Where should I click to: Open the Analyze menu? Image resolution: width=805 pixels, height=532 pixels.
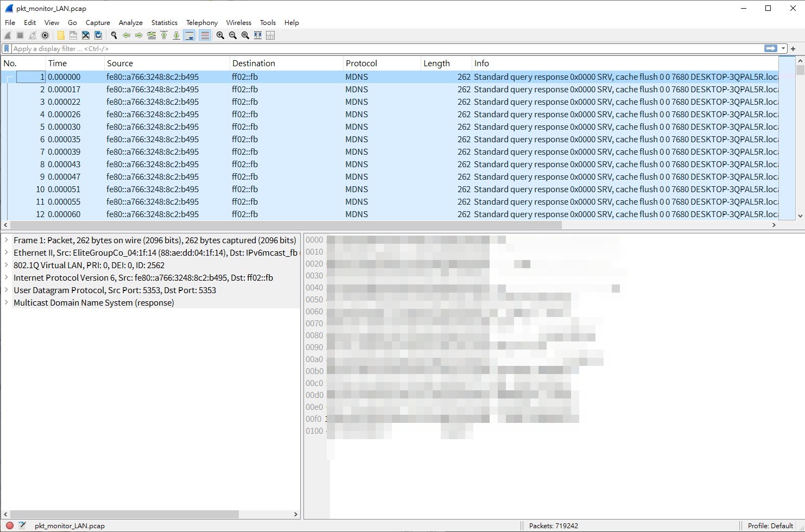[x=130, y=23]
